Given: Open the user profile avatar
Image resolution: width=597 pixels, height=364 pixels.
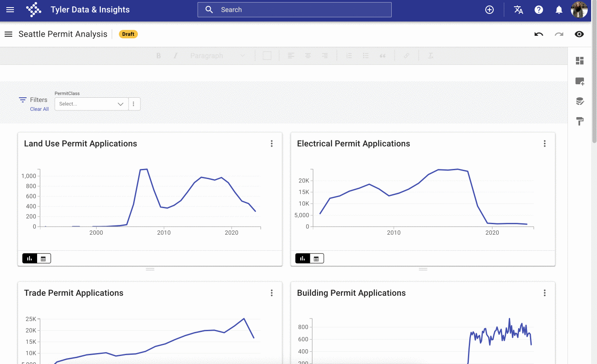Looking at the screenshot, I should pyautogui.click(x=579, y=10).
